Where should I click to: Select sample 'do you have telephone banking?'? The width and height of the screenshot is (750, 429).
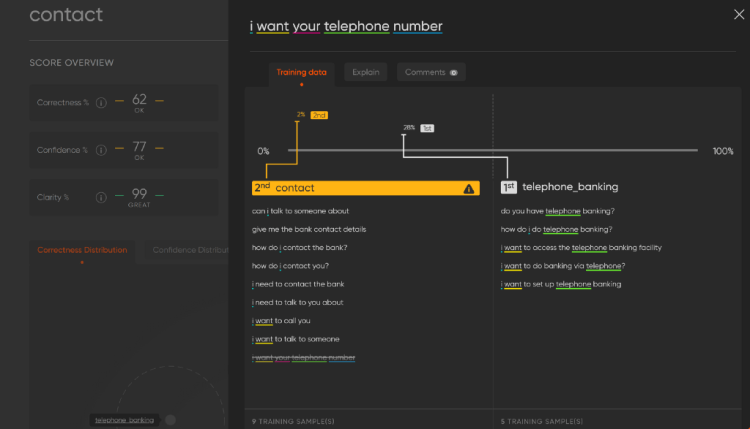(x=557, y=211)
